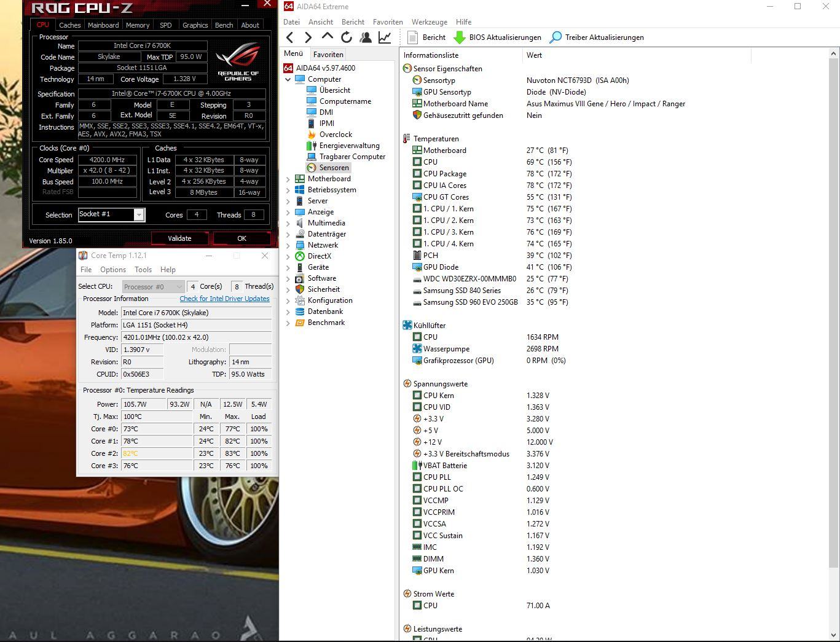This screenshot has height=642, width=840.
Task: Click the DirectX Xbox icon in tree
Action: pos(300,256)
